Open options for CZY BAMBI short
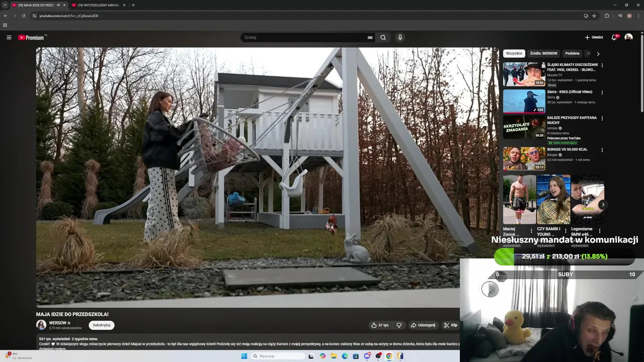644x362 pixels. pyautogui.click(x=566, y=231)
